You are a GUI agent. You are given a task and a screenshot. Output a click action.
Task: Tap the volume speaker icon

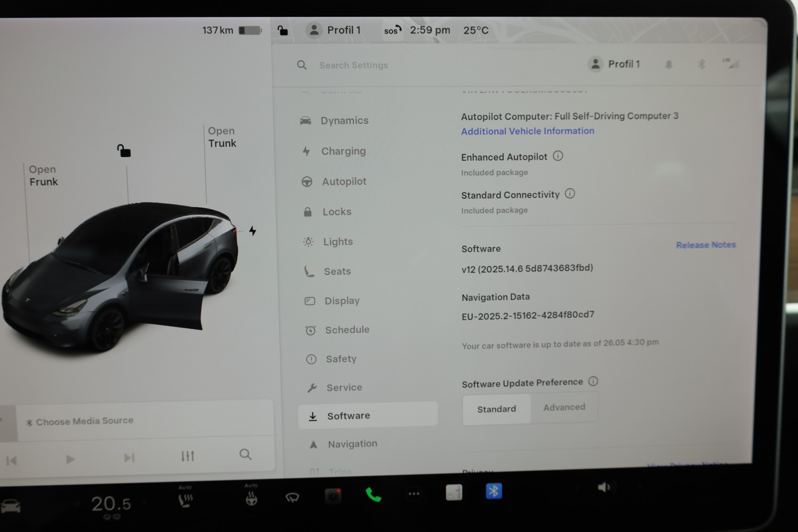(x=604, y=487)
